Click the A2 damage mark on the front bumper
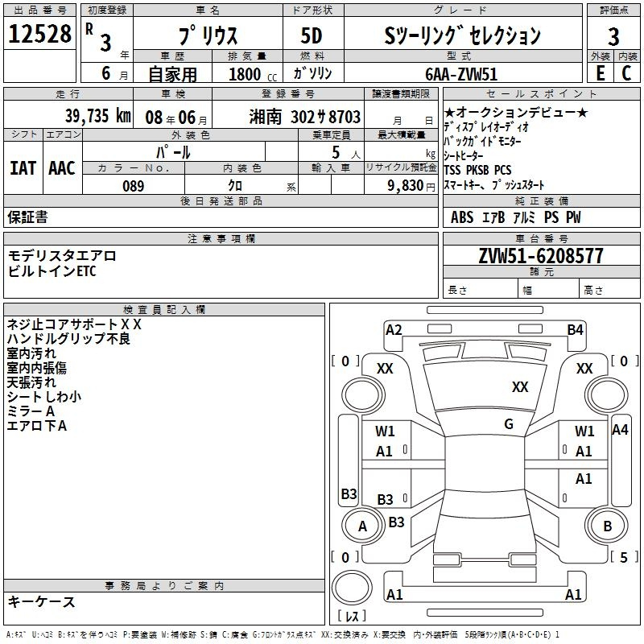The width and height of the screenshot is (644, 644). [x=394, y=329]
